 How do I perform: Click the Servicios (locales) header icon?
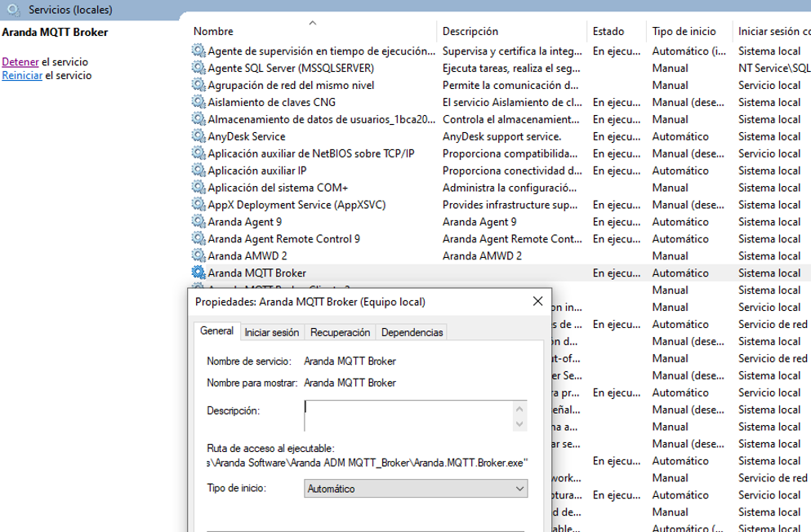[14, 10]
